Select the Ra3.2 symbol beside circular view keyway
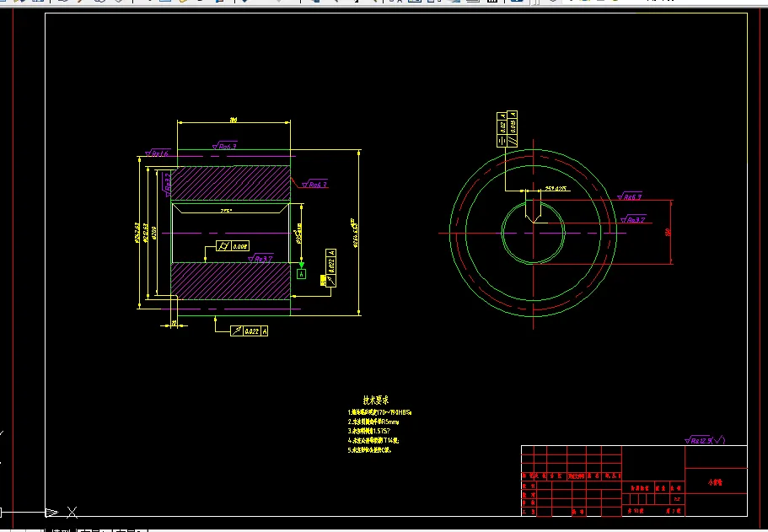Screen dimensions: 768x532 click(633, 219)
